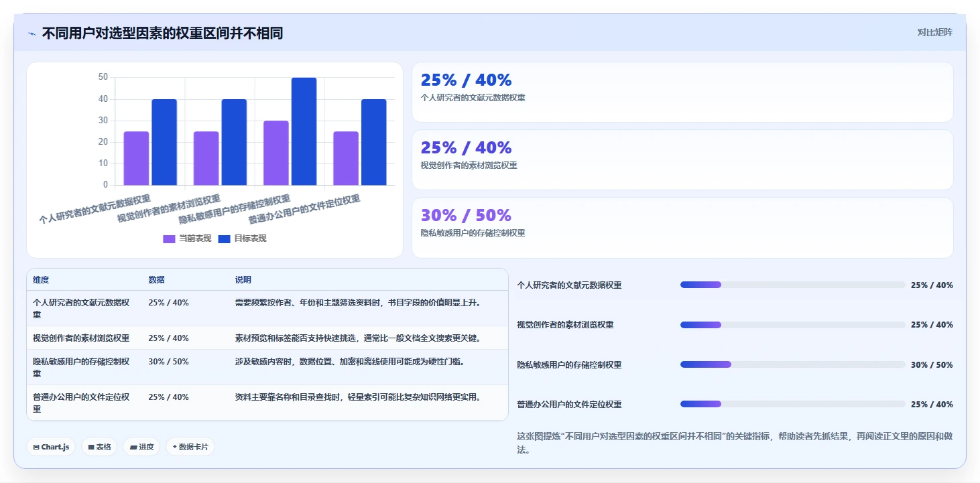980x483 pixels.
Task: Click the title 不同用户对选型因素的权重区间并不相同
Action: pos(162,33)
